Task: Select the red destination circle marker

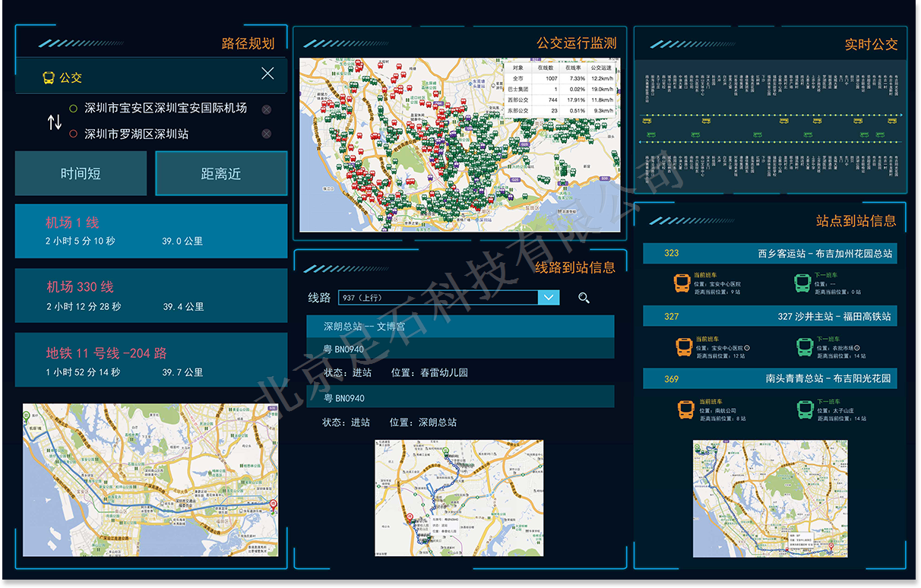Action: pos(73,134)
